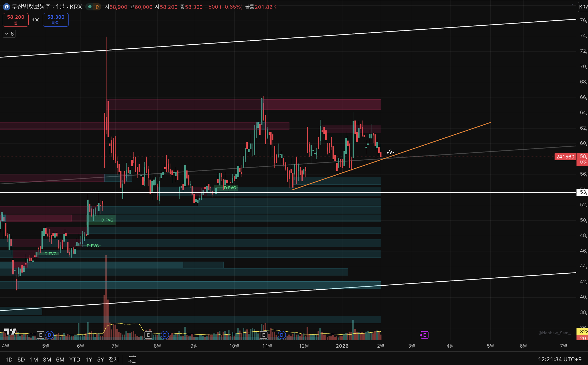Click the 100 order quantity field
The width and height of the screenshot is (588, 365).
tap(36, 20)
